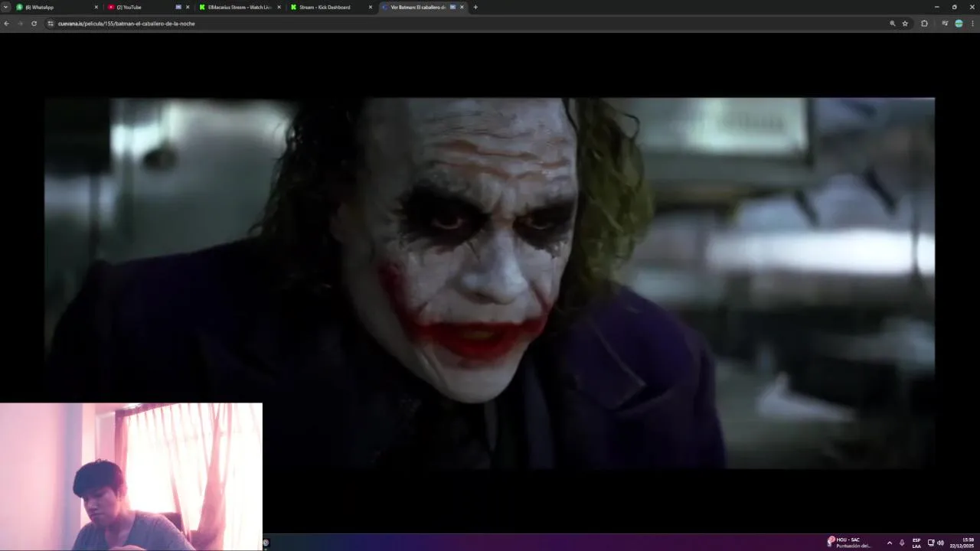Restore down the Chrome window
Image resolution: width=980 pixels, height=551 pixels.
[954, 7]
